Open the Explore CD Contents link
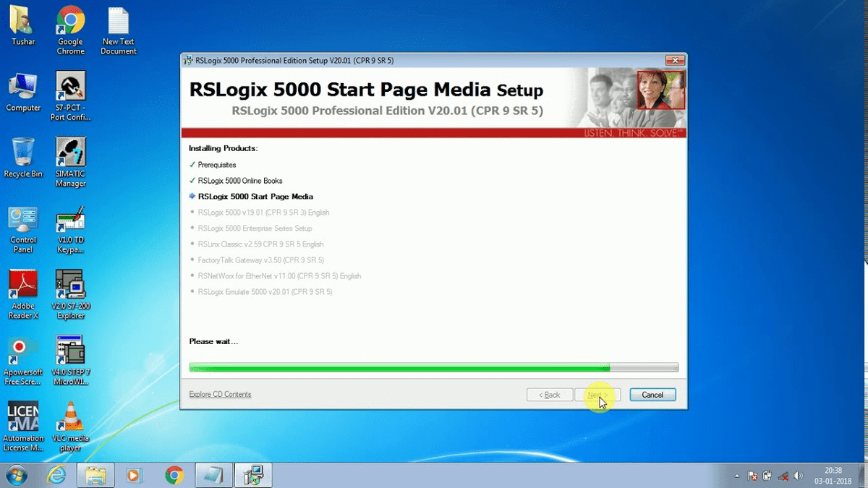 [x=220, y=394]
